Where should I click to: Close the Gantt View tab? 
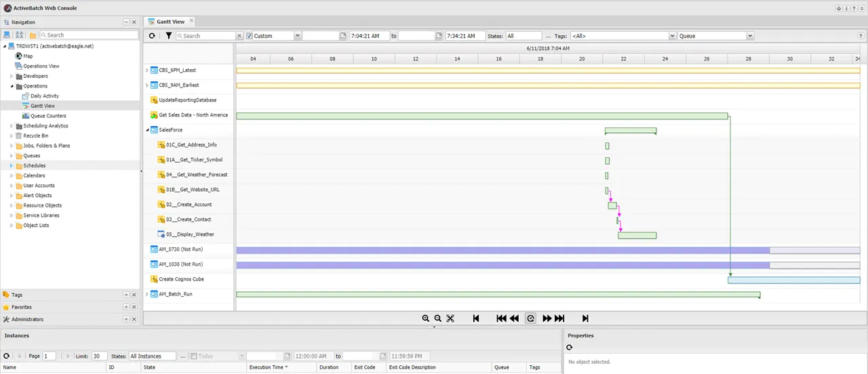[191, 21]
